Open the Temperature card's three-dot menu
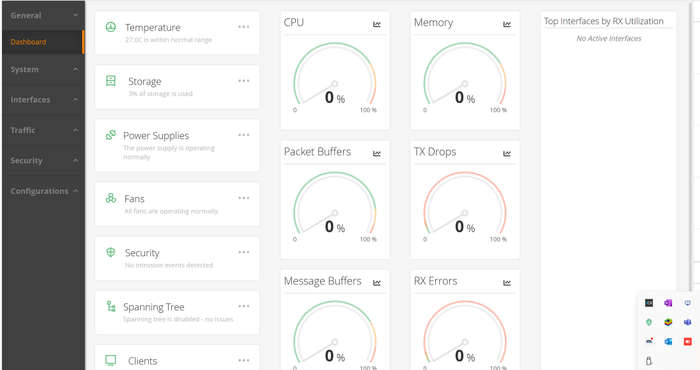 coord(244,27)
